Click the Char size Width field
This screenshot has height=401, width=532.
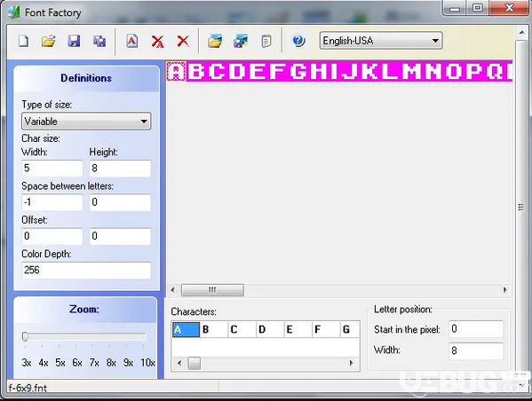[52, 169]
